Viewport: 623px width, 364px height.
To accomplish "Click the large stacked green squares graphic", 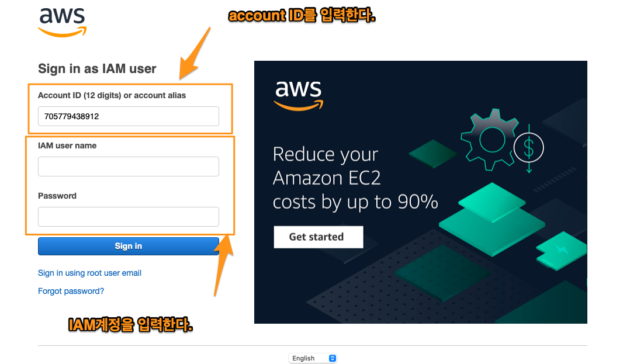I will 492,219.
